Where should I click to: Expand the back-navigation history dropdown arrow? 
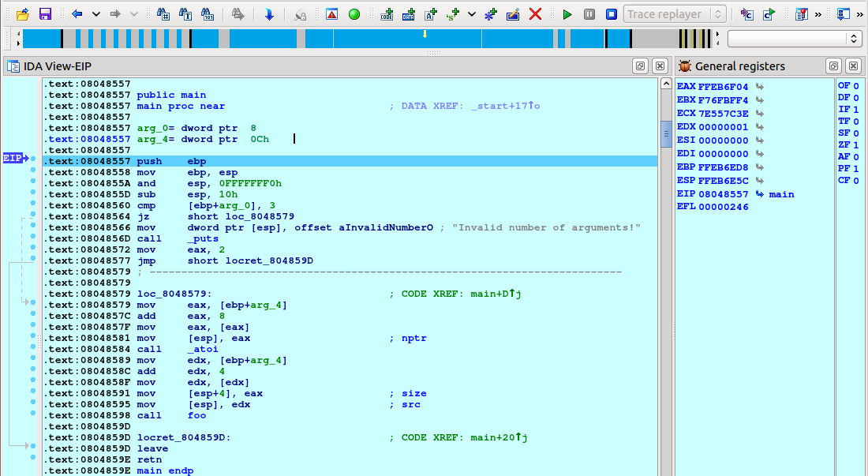(96, 14)
